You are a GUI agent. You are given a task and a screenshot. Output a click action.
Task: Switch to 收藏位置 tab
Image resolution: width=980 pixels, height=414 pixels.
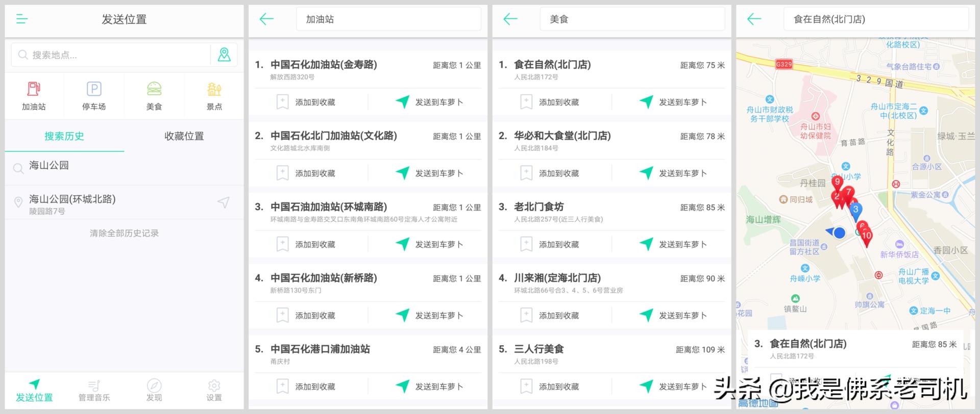coord(184,136)
